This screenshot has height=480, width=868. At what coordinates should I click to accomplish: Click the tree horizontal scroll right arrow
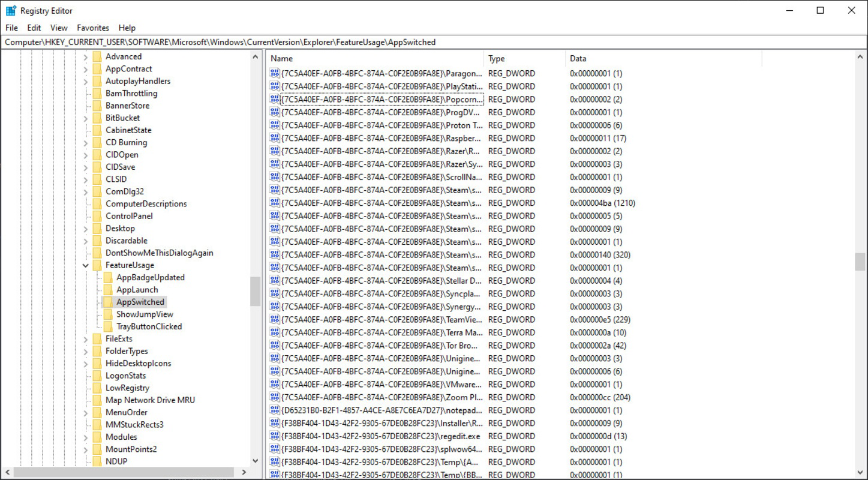[x=244, y=472]
